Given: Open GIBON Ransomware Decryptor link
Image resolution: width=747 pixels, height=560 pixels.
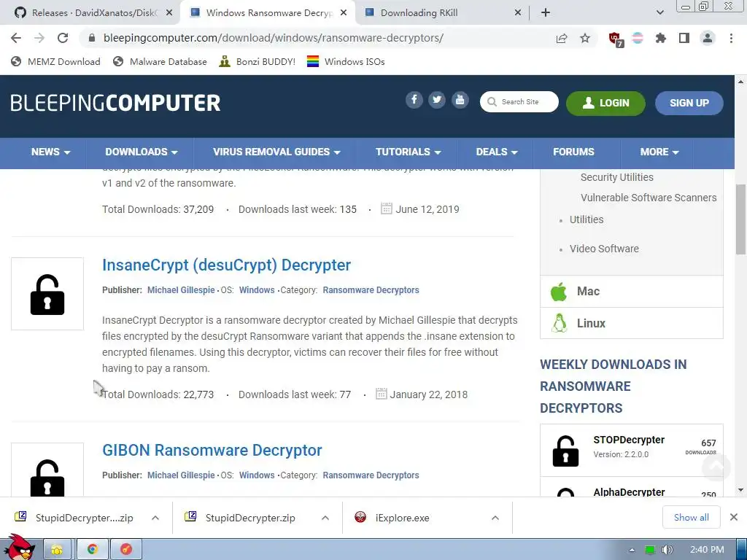Looking at the screenshot, I should (x=212, y=450).
